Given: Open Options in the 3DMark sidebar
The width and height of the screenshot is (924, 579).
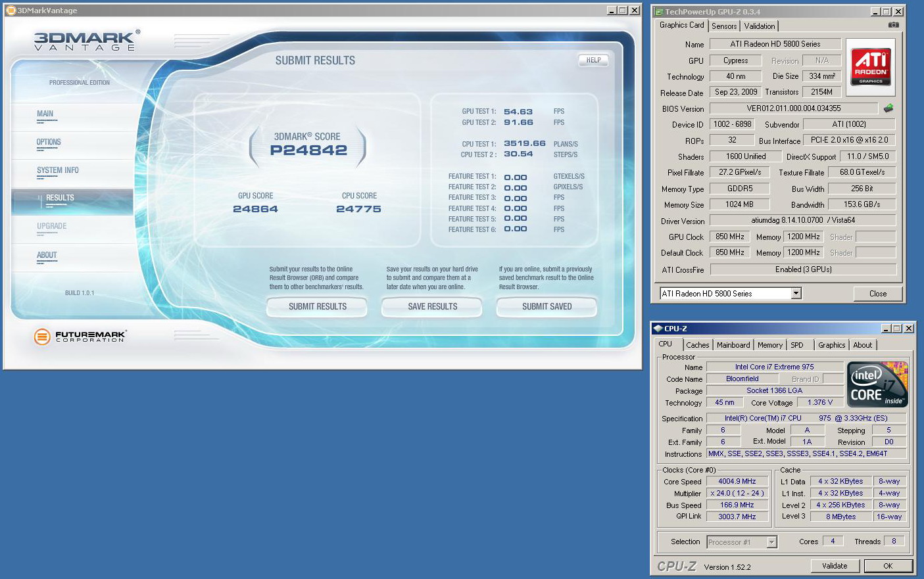Looking at the screenshot, I should pos(49,143).
